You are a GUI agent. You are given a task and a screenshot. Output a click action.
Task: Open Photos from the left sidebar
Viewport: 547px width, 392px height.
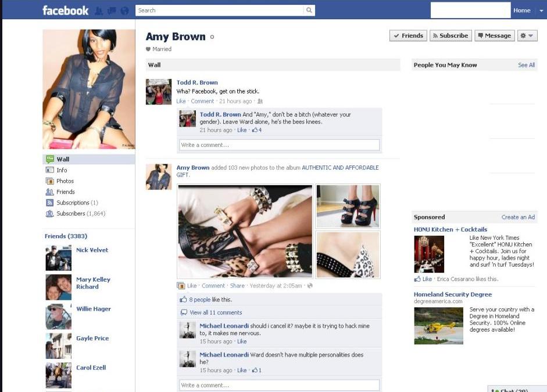coord(65,181)
